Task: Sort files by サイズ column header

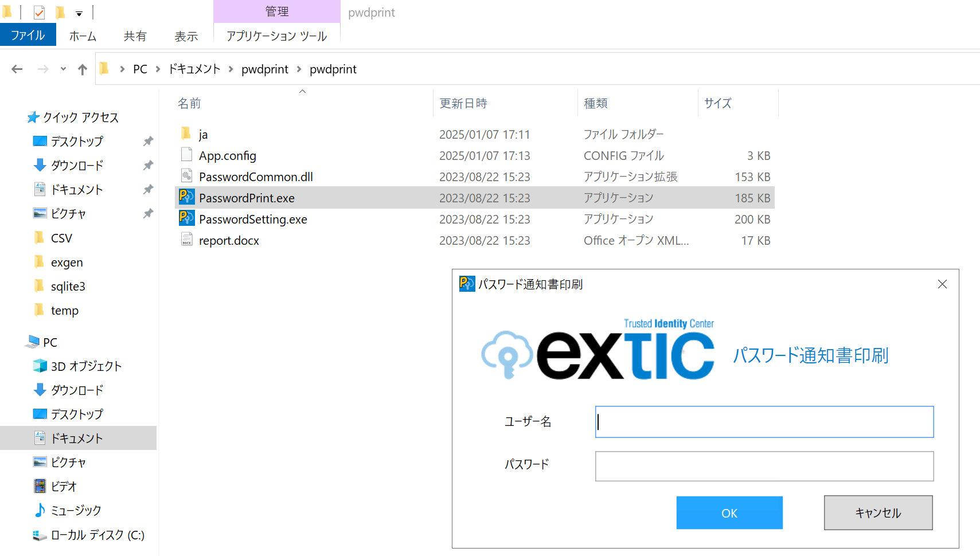Action: [718, 103]
